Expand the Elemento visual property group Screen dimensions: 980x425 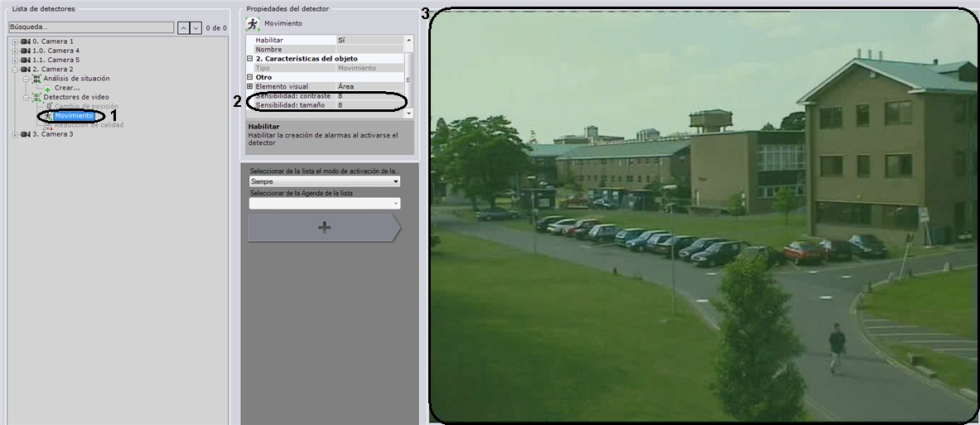pos(250,86)
